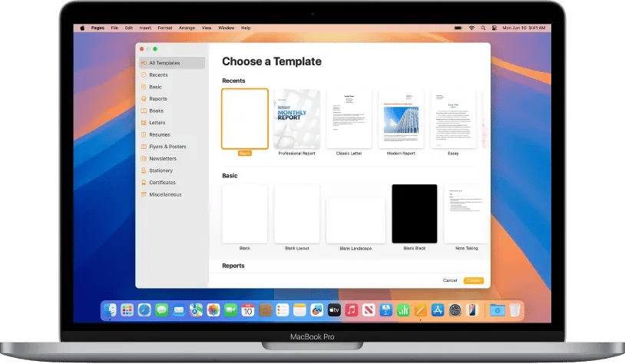Open Launchpad from the Dock

tap(127, 309)
